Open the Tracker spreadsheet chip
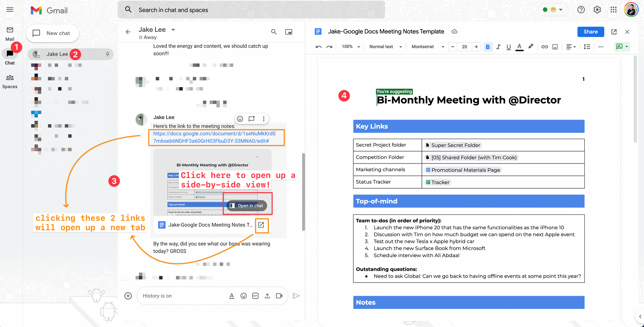 coord(438,182)
